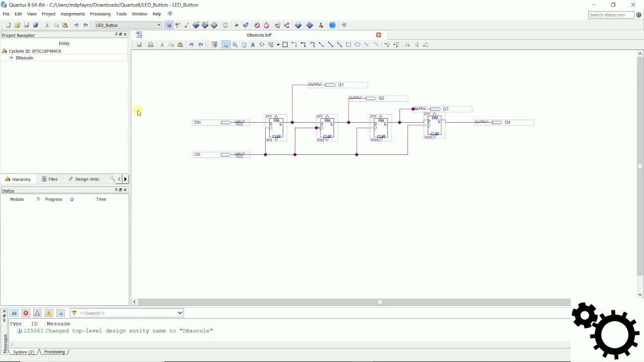Open the Symbol tool dropdown arrow
This screenshot has width=644, height=362.
[x=278, y=45]
